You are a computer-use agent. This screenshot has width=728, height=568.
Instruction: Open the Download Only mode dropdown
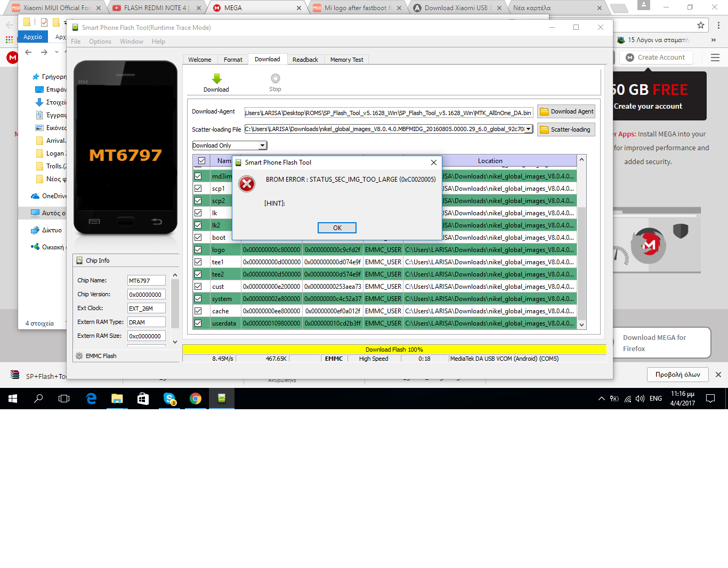point(262,145)
